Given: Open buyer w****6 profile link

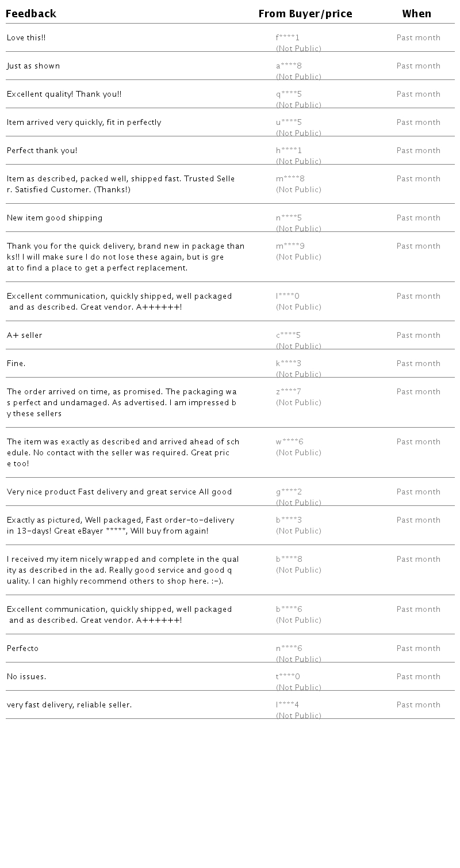Looking at the screenshot, I should 289,442.
